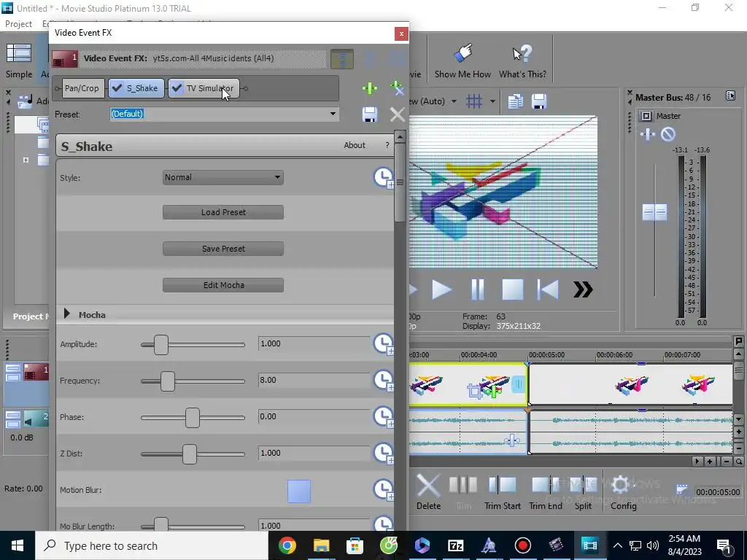Click the Load Preset button
747x560 pixels.
(223, 212)
